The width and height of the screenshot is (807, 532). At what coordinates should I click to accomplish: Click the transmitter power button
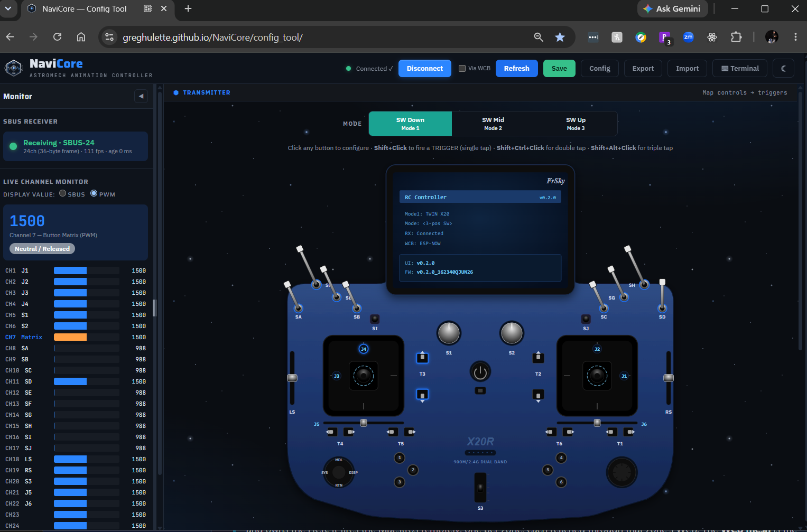tap(480, 372)
